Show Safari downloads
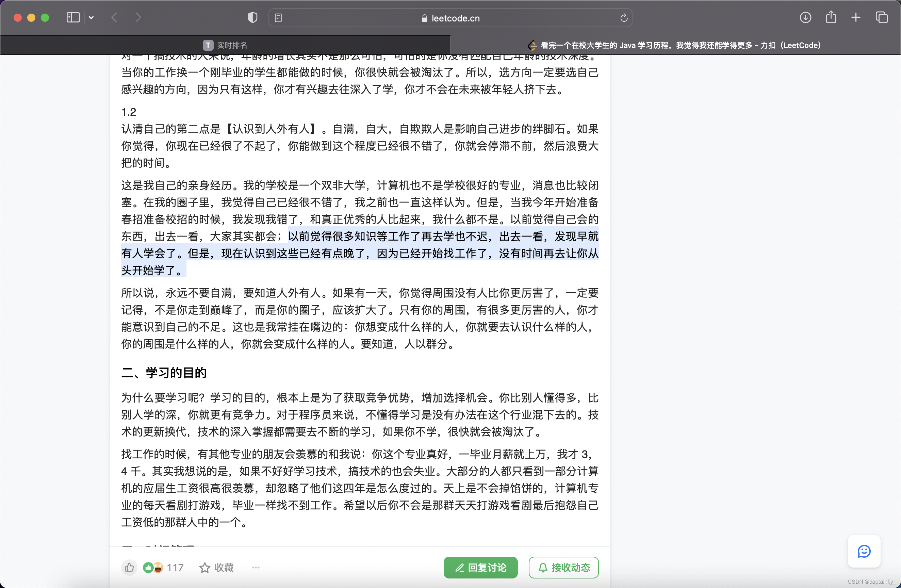 (805, 17)
